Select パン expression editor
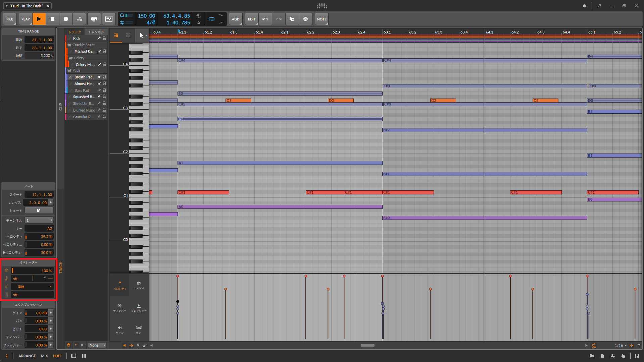This screenshot has width=644, height=362. (x=139, y=330)
